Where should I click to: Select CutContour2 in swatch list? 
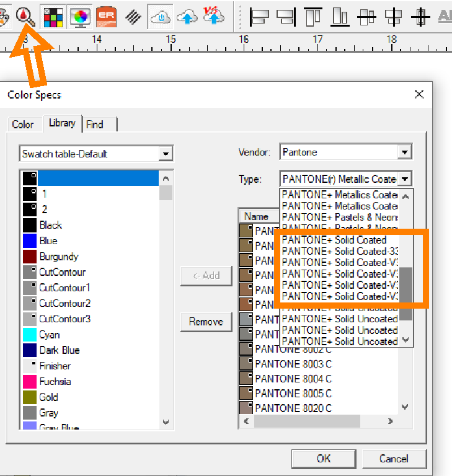coord(91,303)
